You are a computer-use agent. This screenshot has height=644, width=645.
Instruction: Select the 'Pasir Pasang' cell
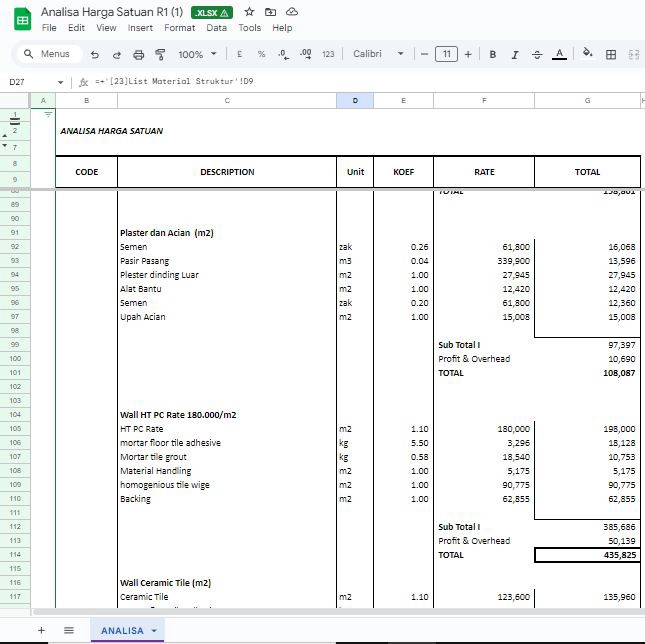click(x=227, y=261)
